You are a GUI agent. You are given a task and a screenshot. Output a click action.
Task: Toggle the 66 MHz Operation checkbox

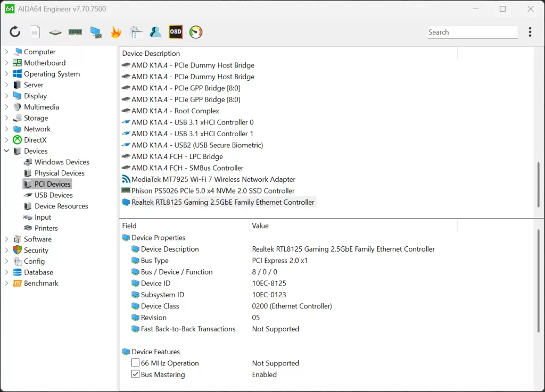[x=135, y=363]
